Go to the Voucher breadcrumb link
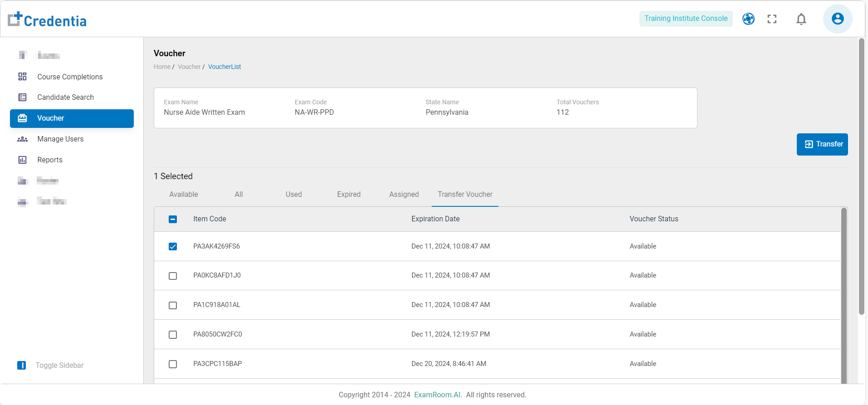The image size is (868, 405). click(189, 67)
